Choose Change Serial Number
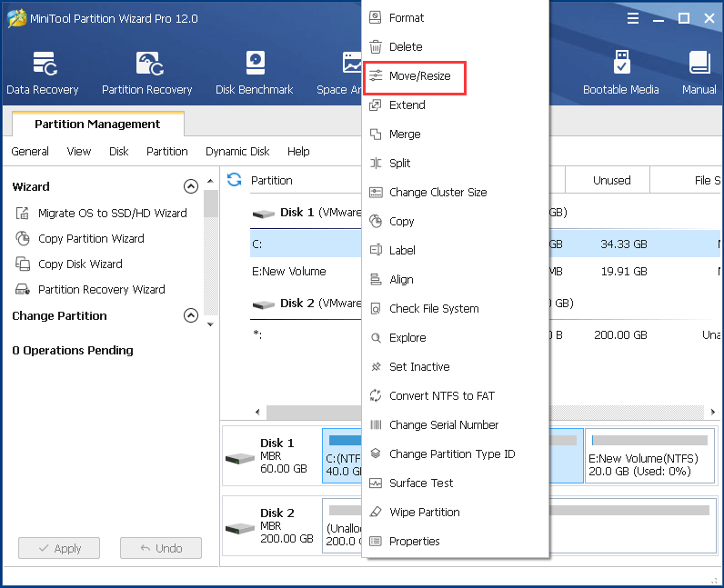Screen dimensions: 724x588 coord(444,424)
